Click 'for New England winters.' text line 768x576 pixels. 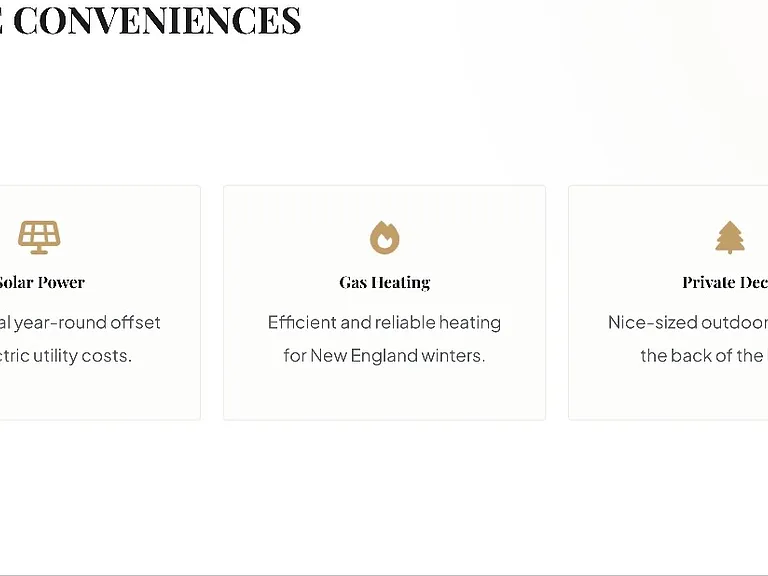tap(384, 356)
